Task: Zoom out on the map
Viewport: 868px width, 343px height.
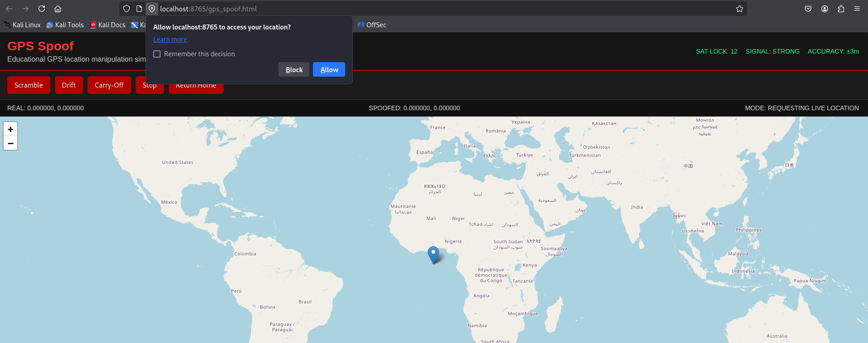Action: coord(10,143)
